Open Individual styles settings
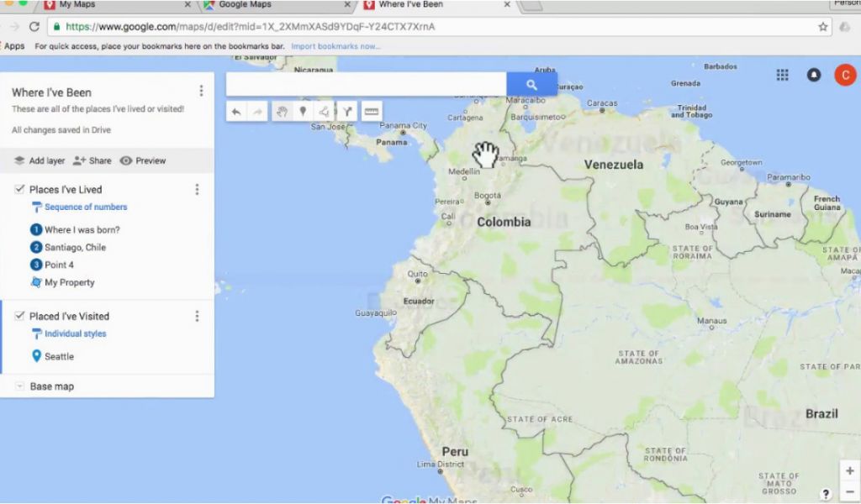861x504 pixels. pos(75,334)
